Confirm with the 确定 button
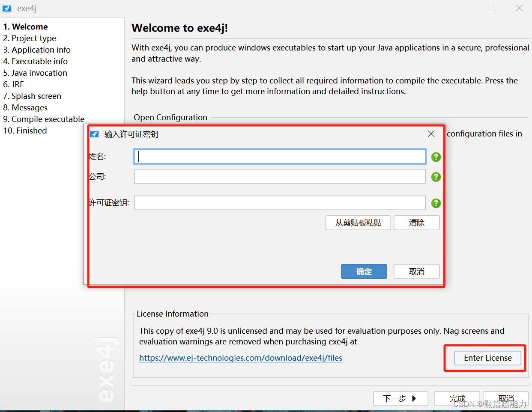The width and height of the screenshot is (532, 412). tap(364, 272)
